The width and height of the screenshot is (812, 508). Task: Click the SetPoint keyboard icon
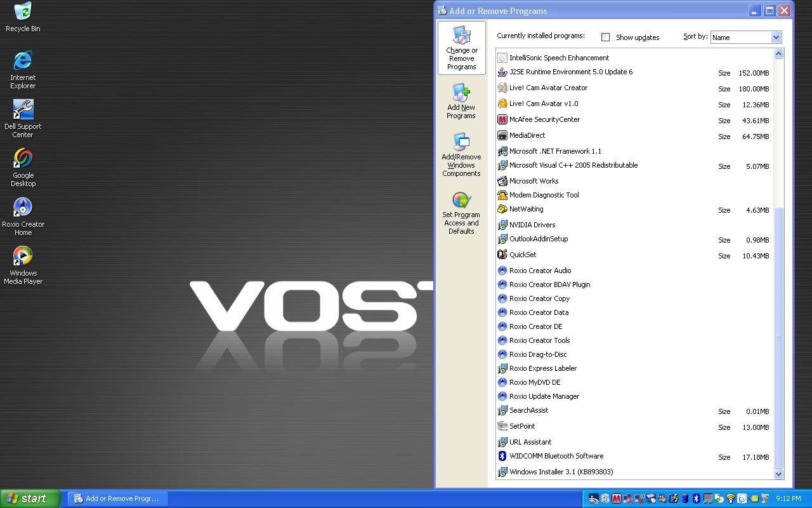pyautogui.click(x=502, y=427)
